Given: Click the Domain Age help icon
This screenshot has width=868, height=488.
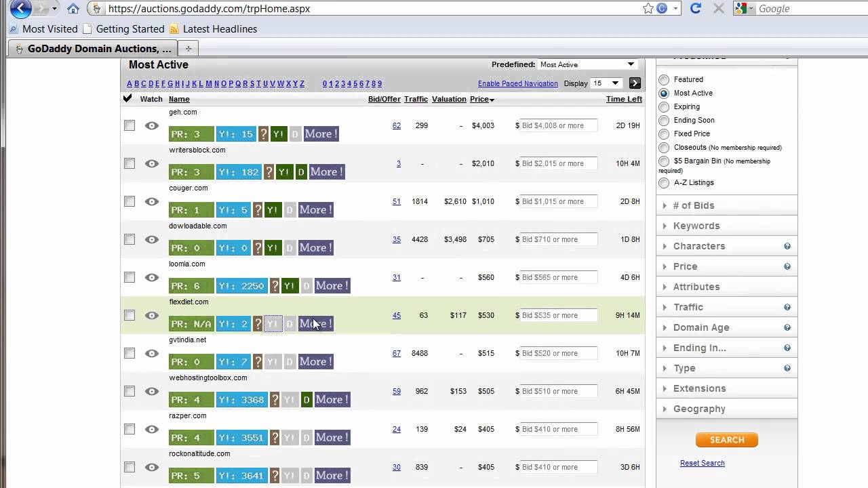Looking at the screenshot, I should pos(787,327).
